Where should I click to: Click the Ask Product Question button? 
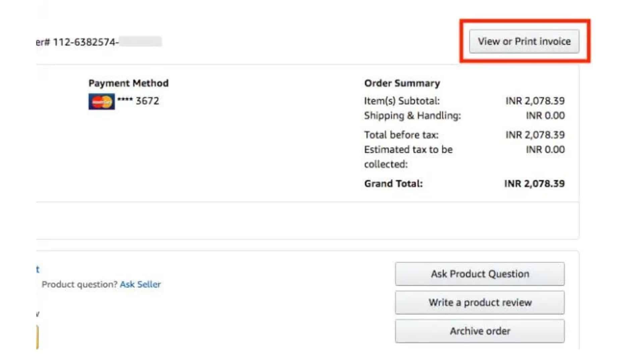(480, 274)
